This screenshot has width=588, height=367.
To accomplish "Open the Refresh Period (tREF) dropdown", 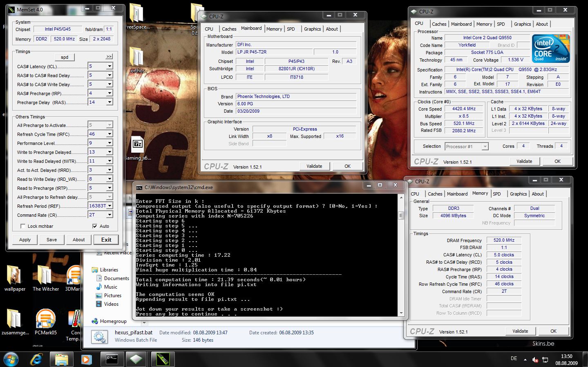I will (x=110, y=206).
